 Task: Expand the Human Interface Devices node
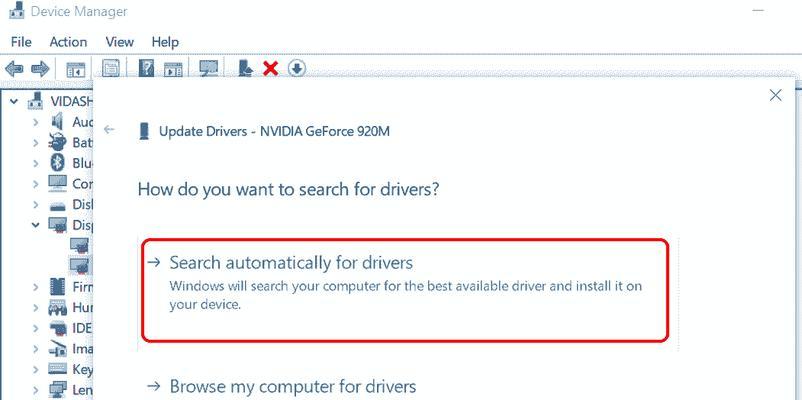pos(35,307)
